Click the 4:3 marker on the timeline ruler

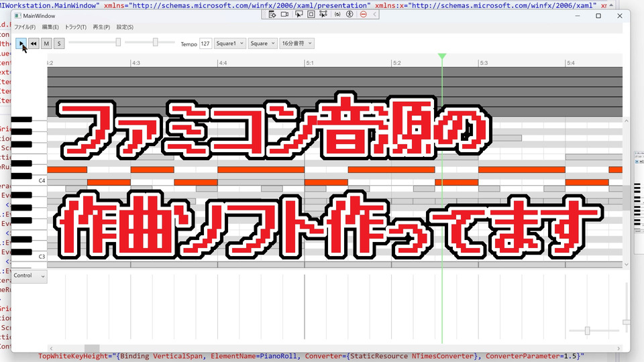click(136, 63)
